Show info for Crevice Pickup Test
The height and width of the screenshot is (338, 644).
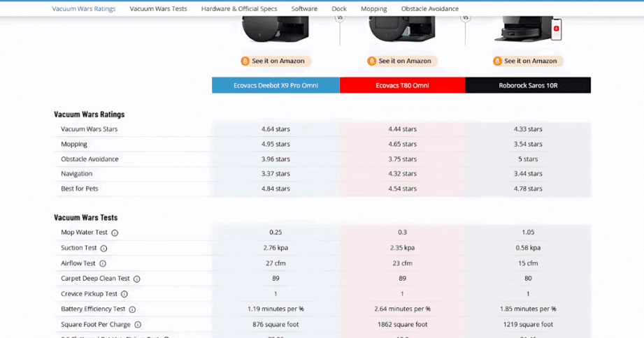[x=124, y=295]
